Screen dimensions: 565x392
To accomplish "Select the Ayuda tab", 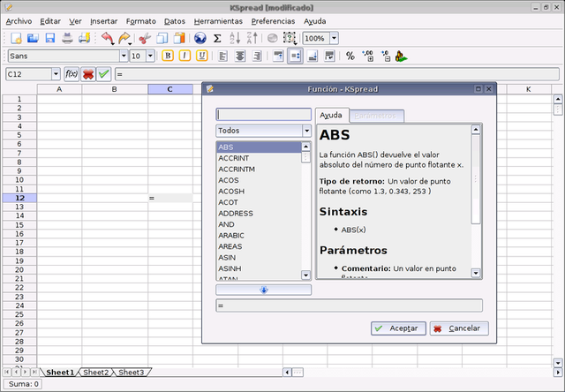I will tap(331, 115).
